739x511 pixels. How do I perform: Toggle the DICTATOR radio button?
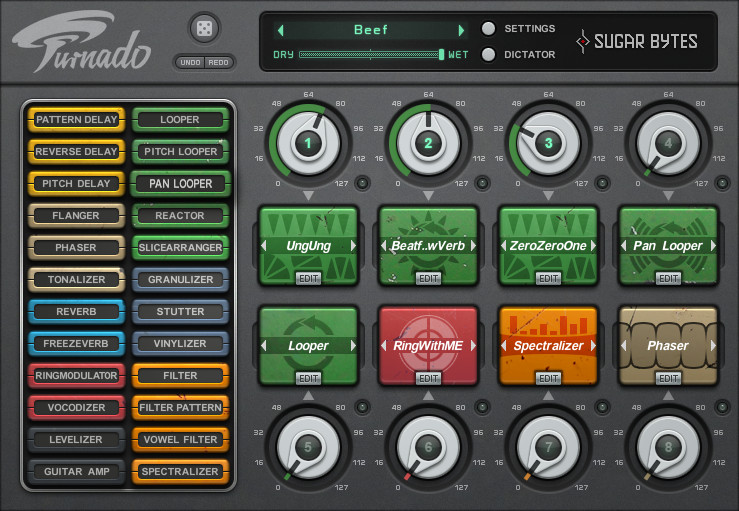489,55
